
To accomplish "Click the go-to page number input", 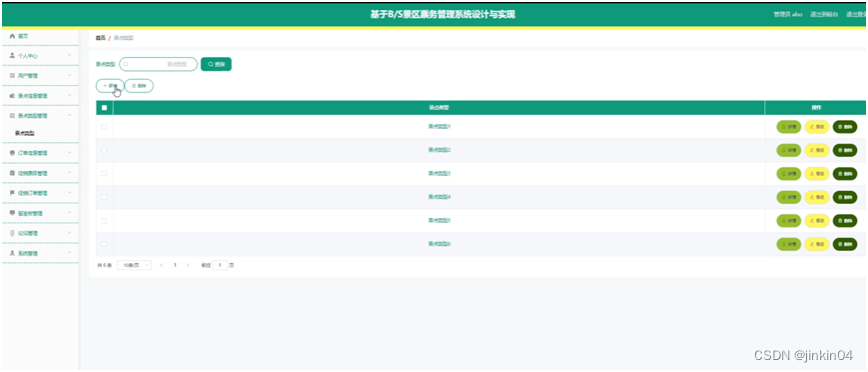I will click(x=220, y=266).
